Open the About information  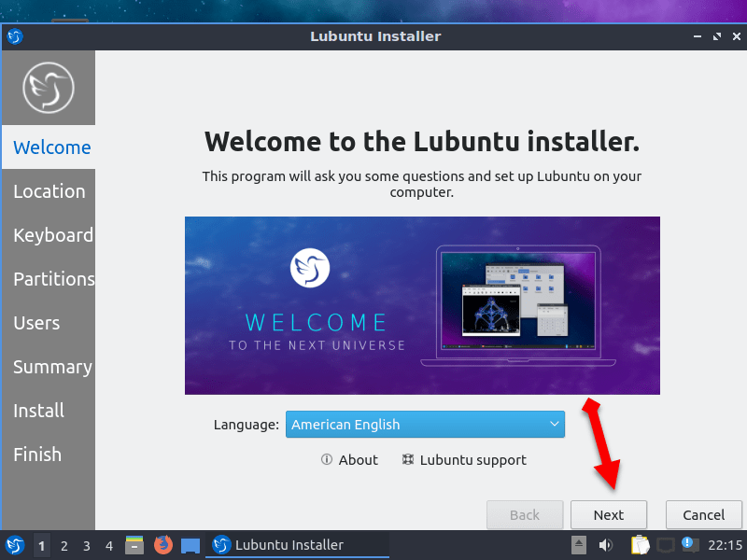click(x=349, y=460)
